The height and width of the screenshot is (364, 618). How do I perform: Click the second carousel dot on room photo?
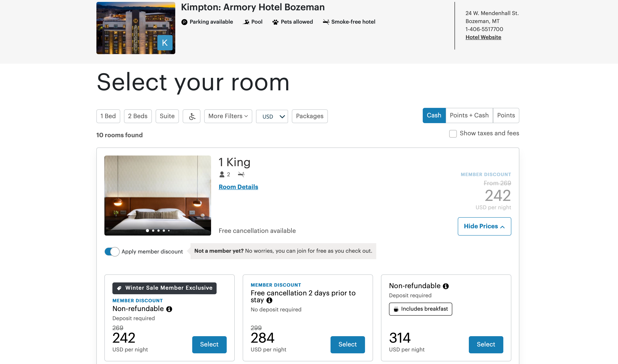(x=153, y=231)
